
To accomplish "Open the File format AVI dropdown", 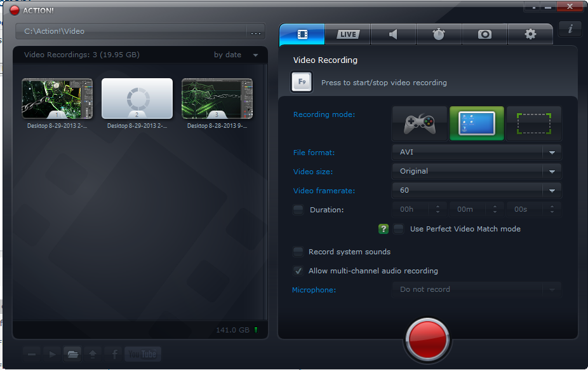I will point(477,153).
